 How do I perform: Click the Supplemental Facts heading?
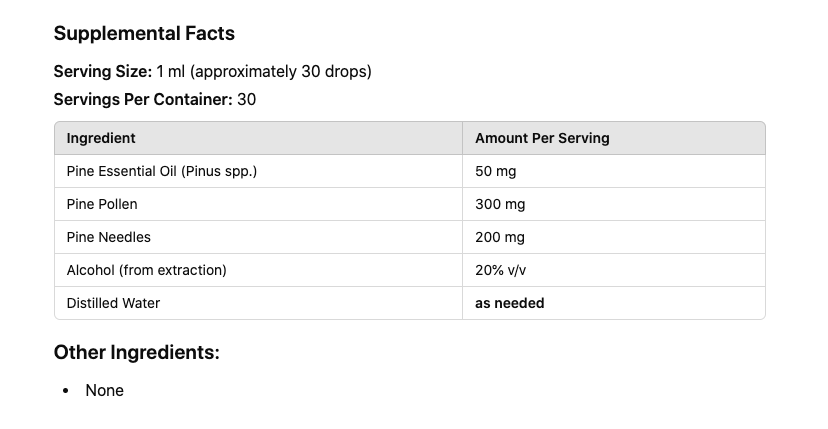144,33
